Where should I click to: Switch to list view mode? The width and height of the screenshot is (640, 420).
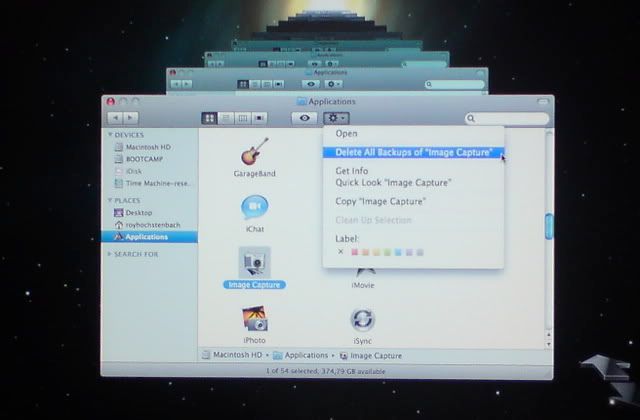coord(226,118)
